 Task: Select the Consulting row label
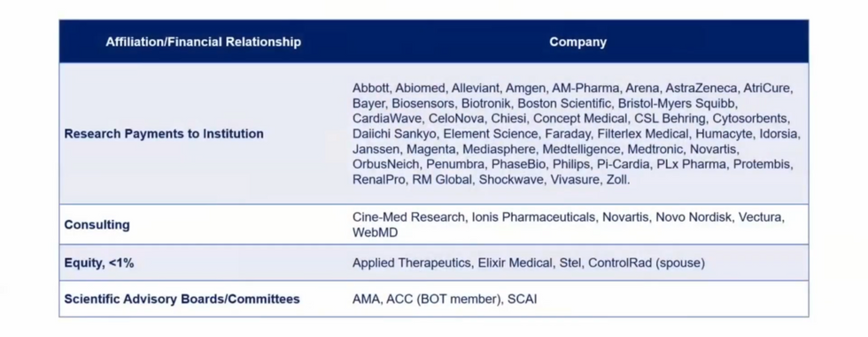97,225
